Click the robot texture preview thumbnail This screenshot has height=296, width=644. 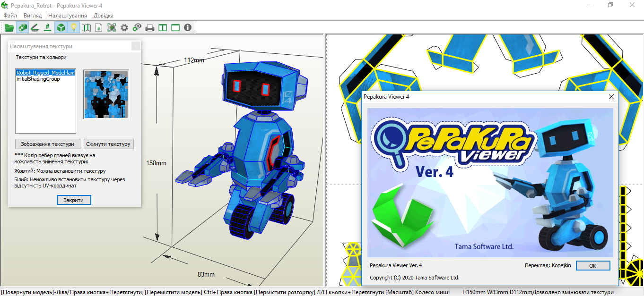point(106,94)
